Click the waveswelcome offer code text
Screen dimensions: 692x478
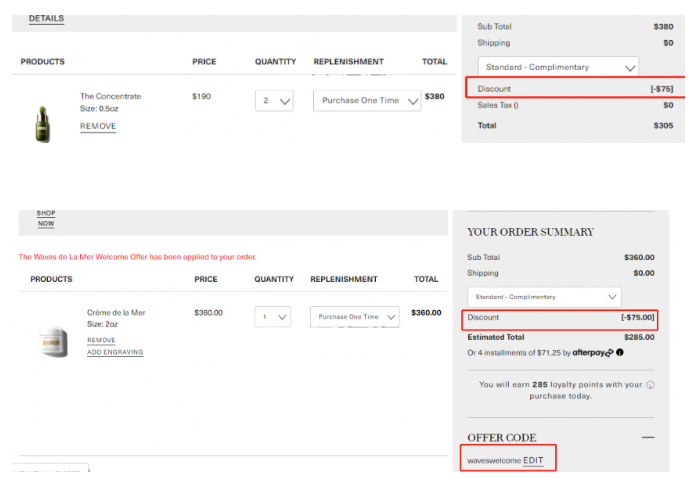(x=494, y=461)
